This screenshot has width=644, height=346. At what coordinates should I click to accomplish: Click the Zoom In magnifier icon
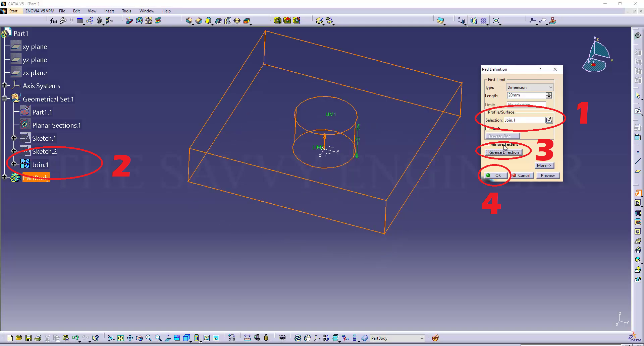(149, 338)
